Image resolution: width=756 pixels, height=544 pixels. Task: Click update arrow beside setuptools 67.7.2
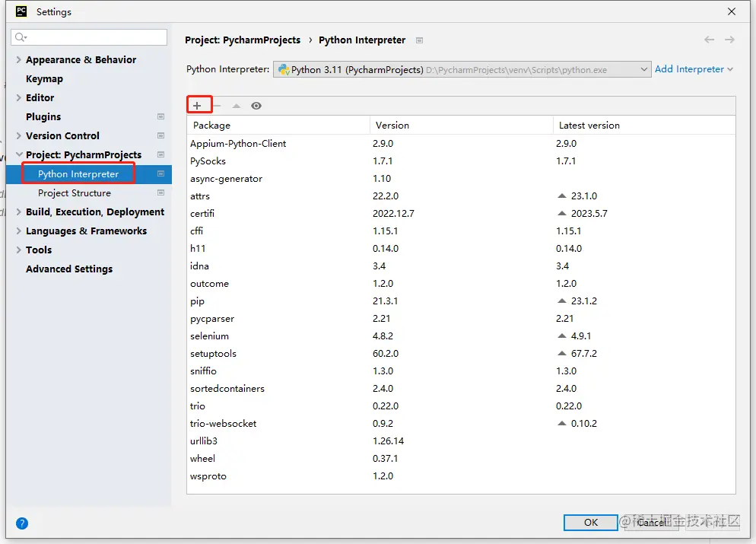coord(562,354)
